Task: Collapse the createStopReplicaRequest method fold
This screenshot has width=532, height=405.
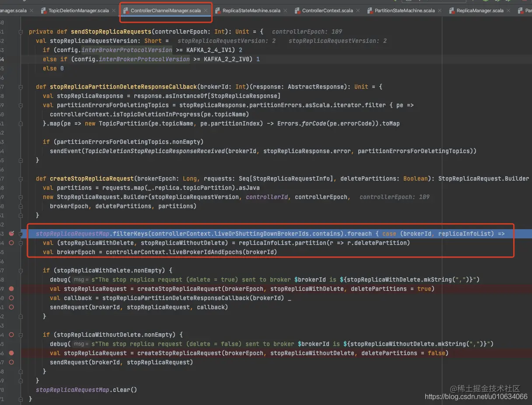Action: 21,178
